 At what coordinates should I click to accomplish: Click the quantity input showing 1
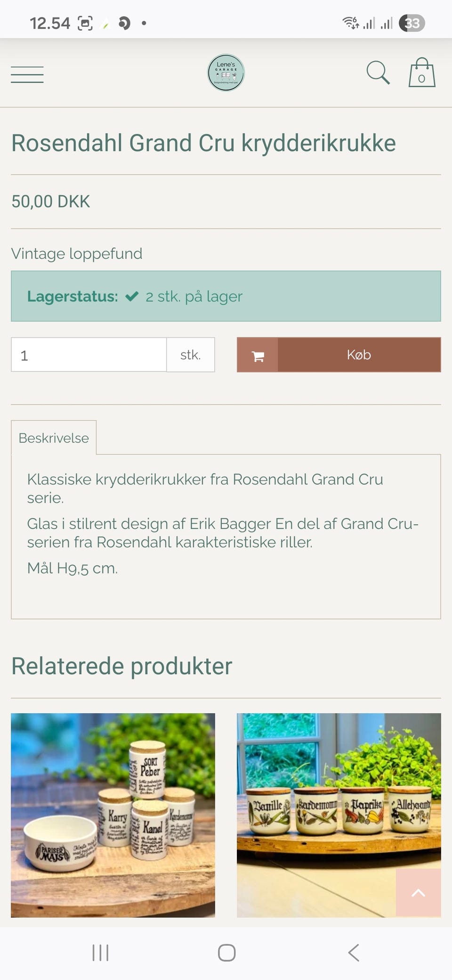[x=89, y=355]
